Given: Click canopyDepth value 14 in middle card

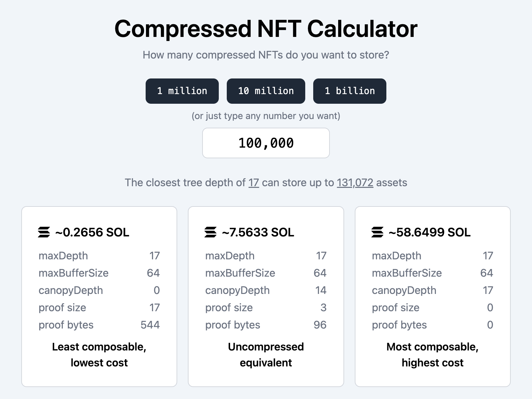Looking at the screenshot, I should [x=321, y=290].
